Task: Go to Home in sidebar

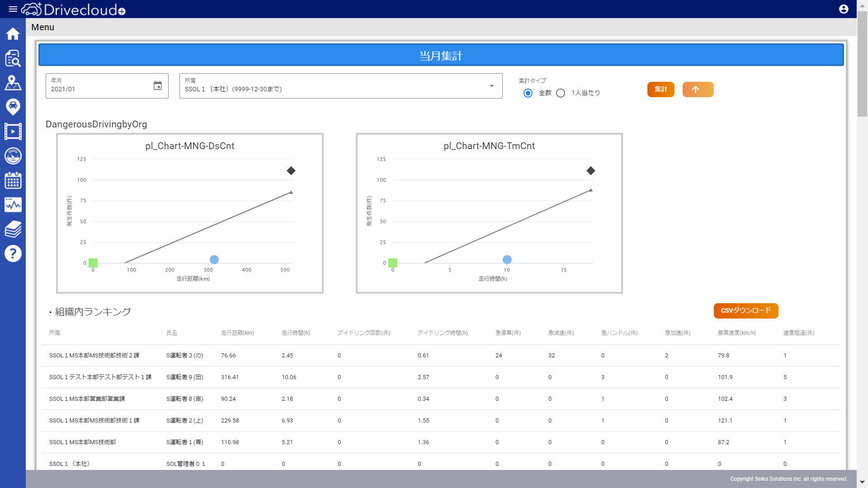Action: click(x=13, y=33)
